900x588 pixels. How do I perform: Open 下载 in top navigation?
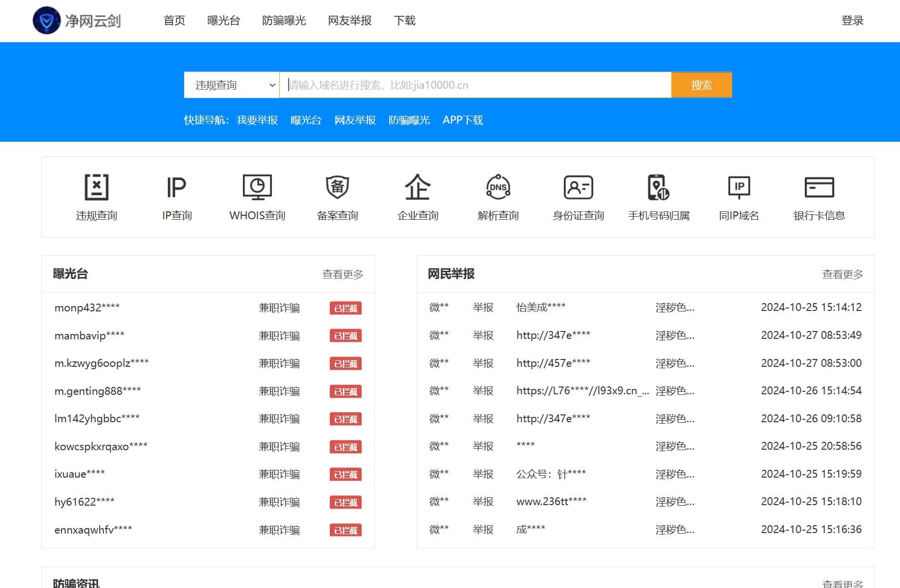click(x=405, y=21)
